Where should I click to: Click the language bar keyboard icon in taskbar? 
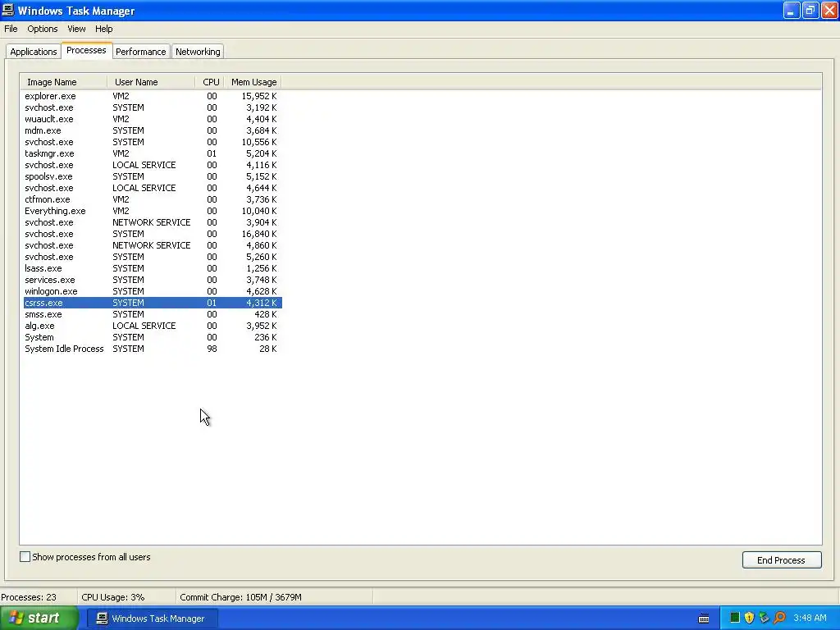(x=704, y=619)
